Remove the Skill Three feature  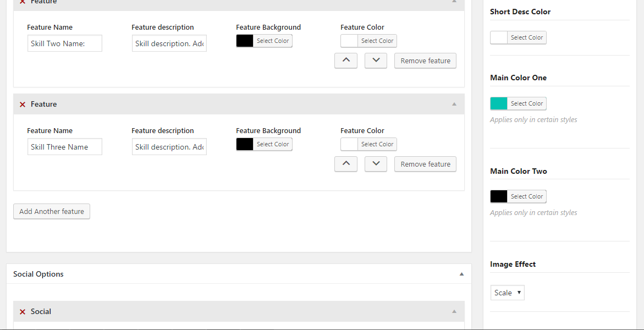click(425, 164)
